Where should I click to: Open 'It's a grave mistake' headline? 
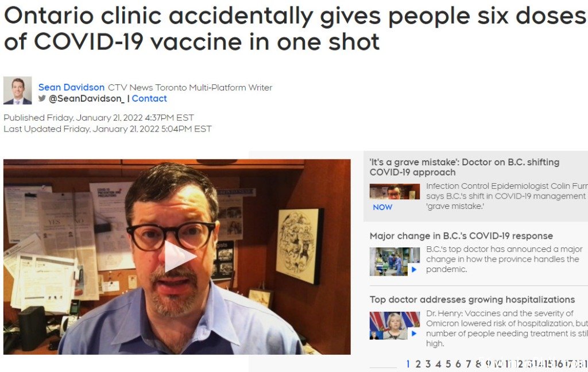coord(464,167)
